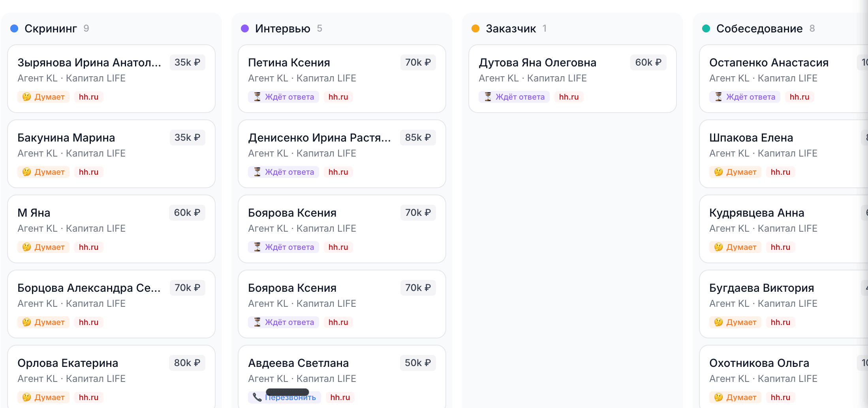Click 50k ₽ salary badge on Авдеева Светлана card
This screenshot has width=868, height=408.
(x=418, y=363)
